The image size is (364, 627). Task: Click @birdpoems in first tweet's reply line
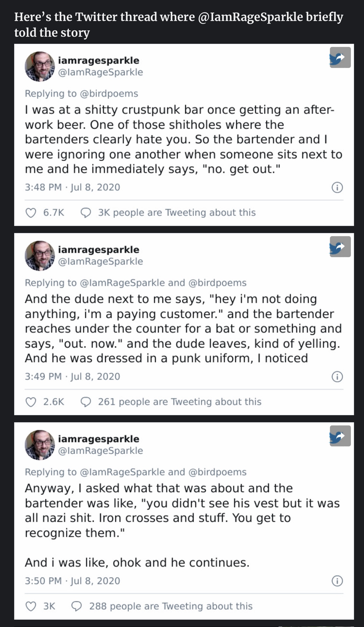pyautogui.click(x=109, y=93)
